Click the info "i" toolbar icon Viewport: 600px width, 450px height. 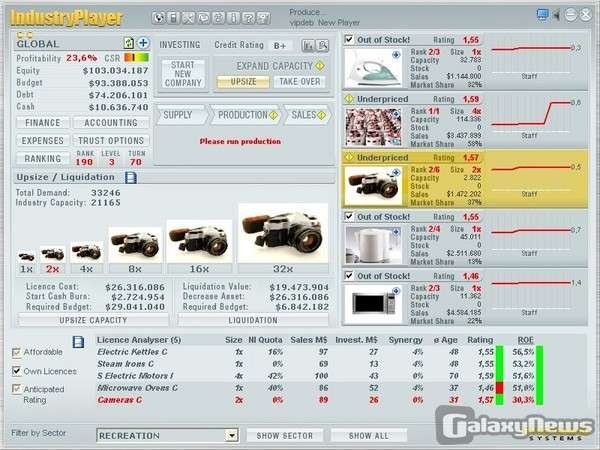(x=233, y=18)
